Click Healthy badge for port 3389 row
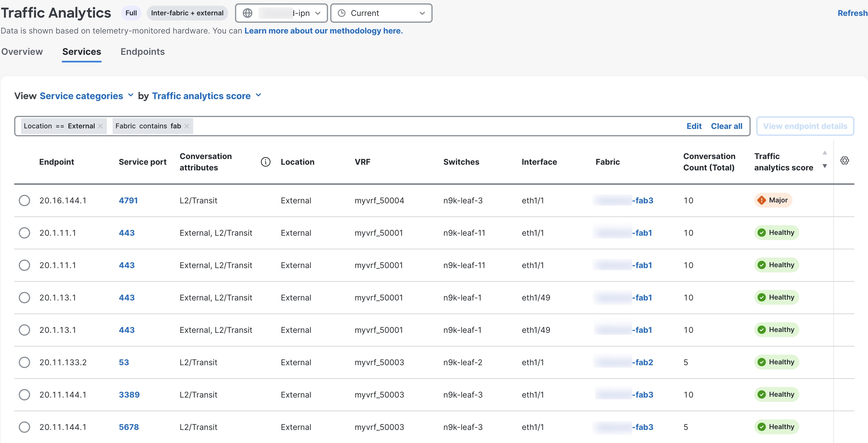 (x=776, y=394)
